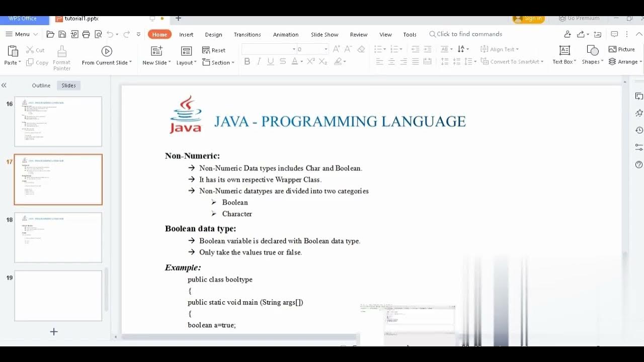
Task: Redo the last action
Action: pyautogui.click(x=126, y=34)
